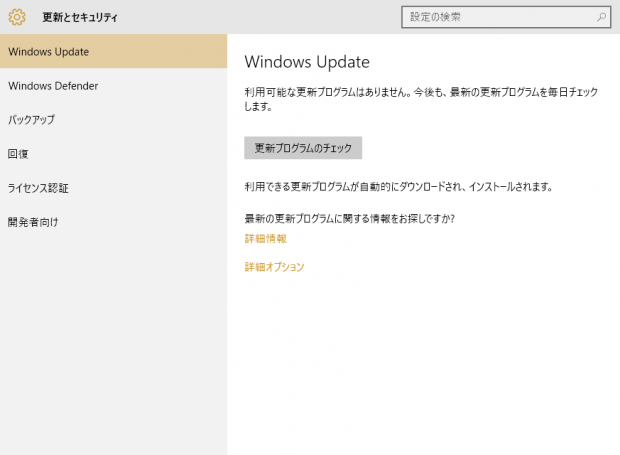The image size is (620, 455).
Task: Select Windows Update in sidebar
Action: pyautogui.click(x=113, y=51)
